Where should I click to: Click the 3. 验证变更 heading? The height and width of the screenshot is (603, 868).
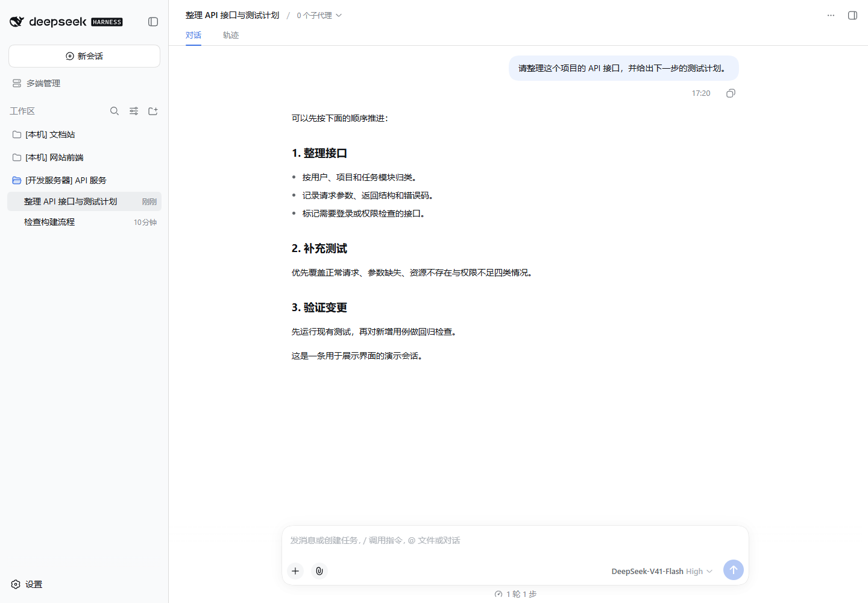[x=319, y=308]
